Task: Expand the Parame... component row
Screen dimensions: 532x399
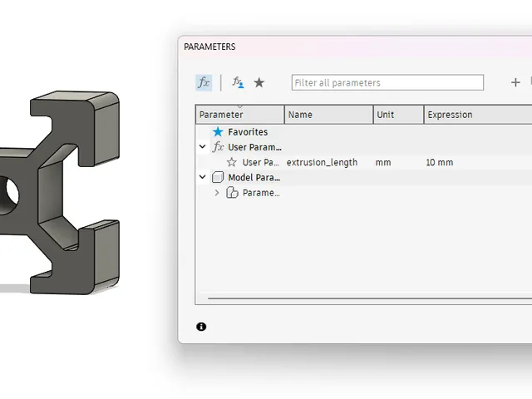Action: point(217,193)
